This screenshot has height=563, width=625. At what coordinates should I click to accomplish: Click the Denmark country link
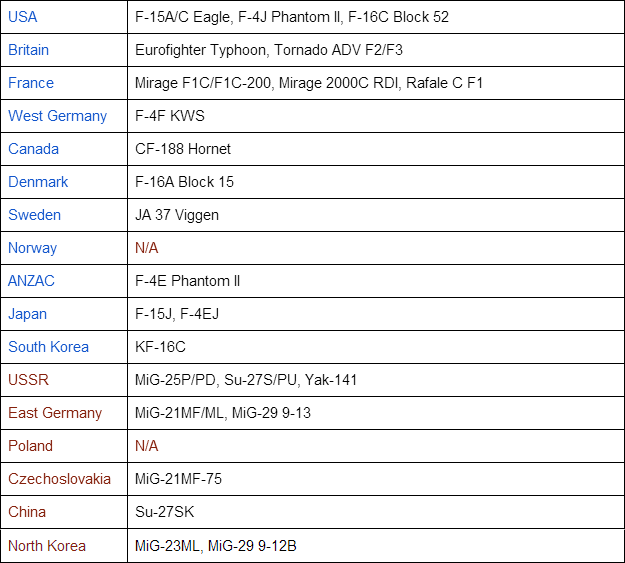click(38, 182)
